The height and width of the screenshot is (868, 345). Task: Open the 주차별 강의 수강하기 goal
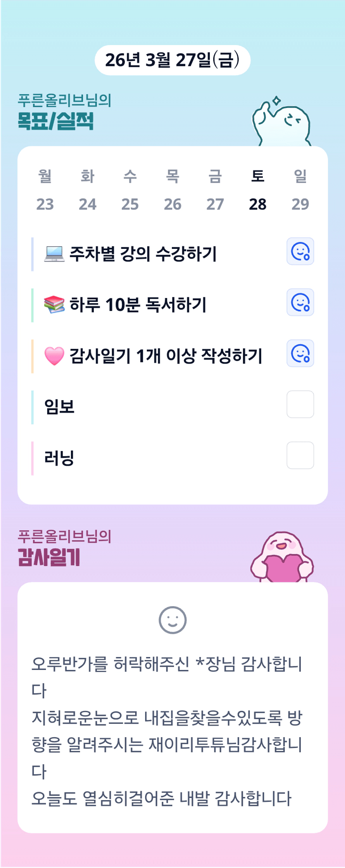pyautogui.click(x=143, y=253)
